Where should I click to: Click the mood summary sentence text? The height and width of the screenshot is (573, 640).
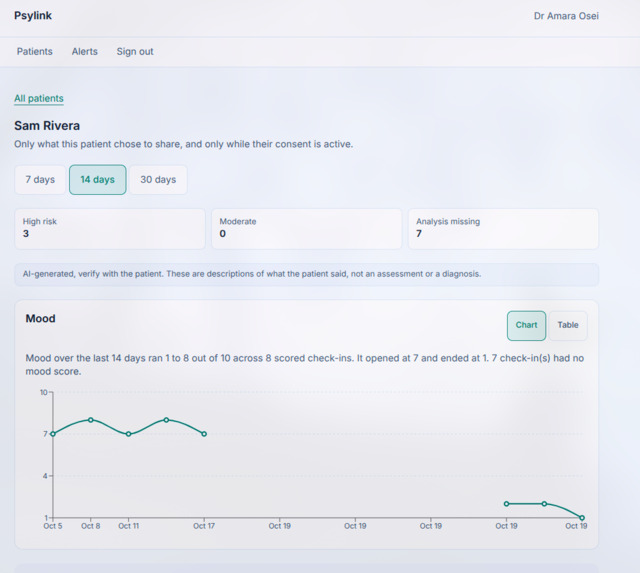[304, 364]
